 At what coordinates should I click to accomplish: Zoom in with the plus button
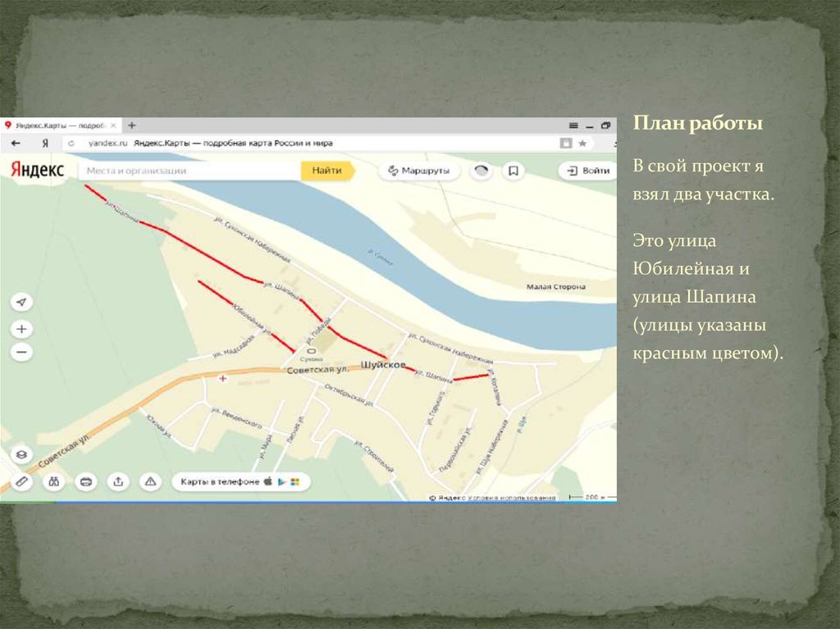21,329
